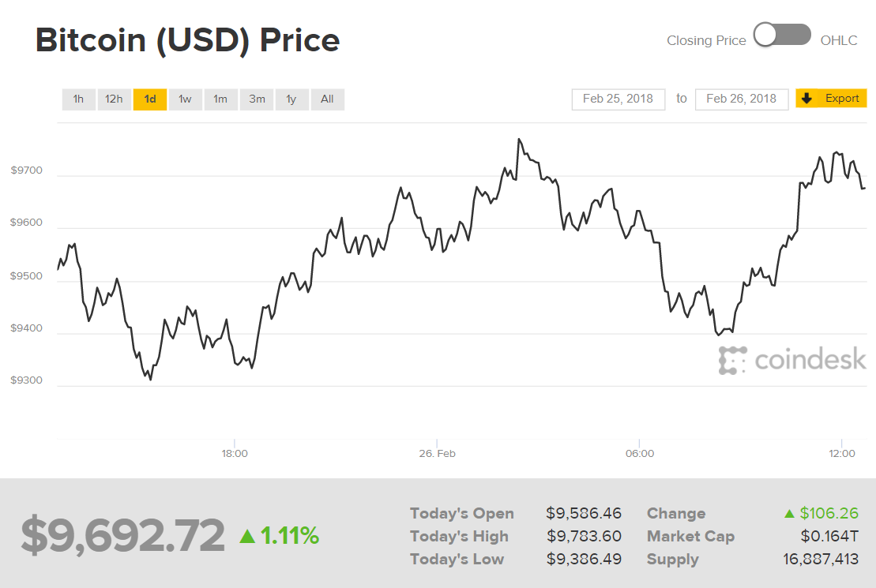Screen dimensions: 876x588
Task: View the All time chart
Action: tap(327, 99)
